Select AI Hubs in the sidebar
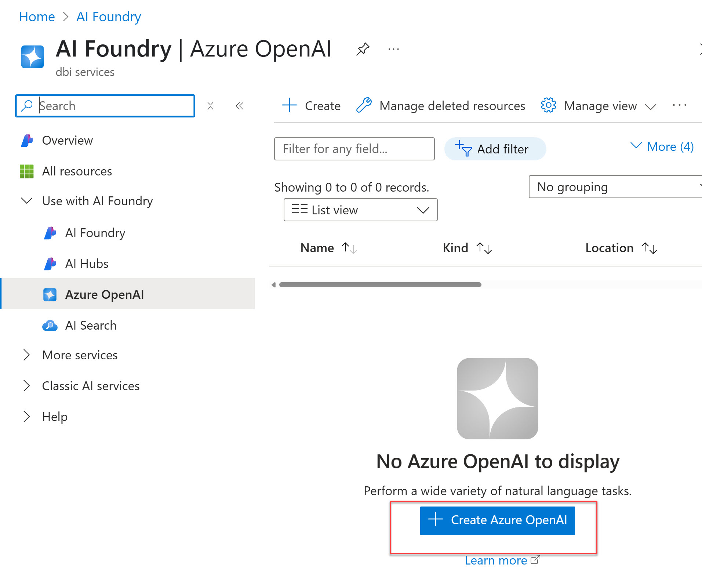702x588 pixels. 87,264
